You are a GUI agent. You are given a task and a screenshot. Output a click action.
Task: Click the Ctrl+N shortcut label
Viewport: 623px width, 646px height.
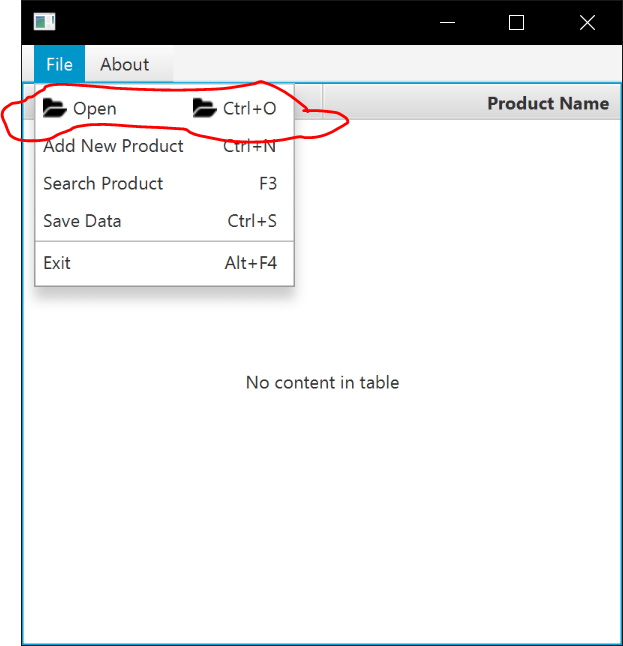point(250,146)
